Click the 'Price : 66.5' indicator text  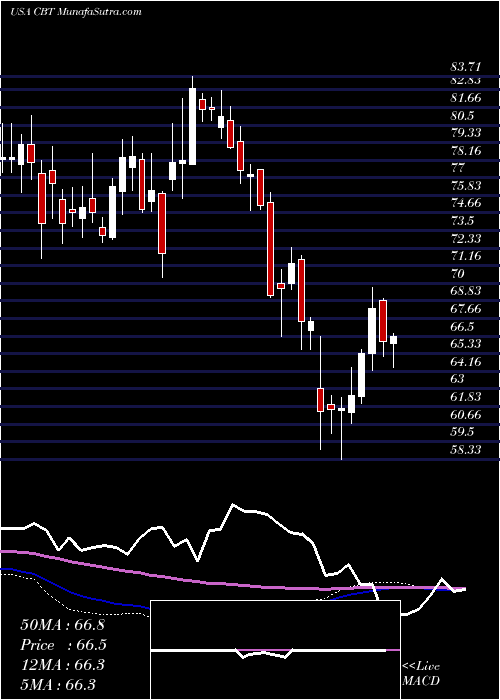63,645
